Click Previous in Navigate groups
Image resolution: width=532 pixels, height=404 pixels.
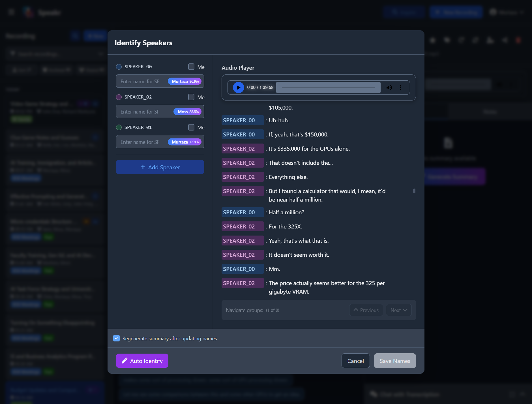coord(366,310)
